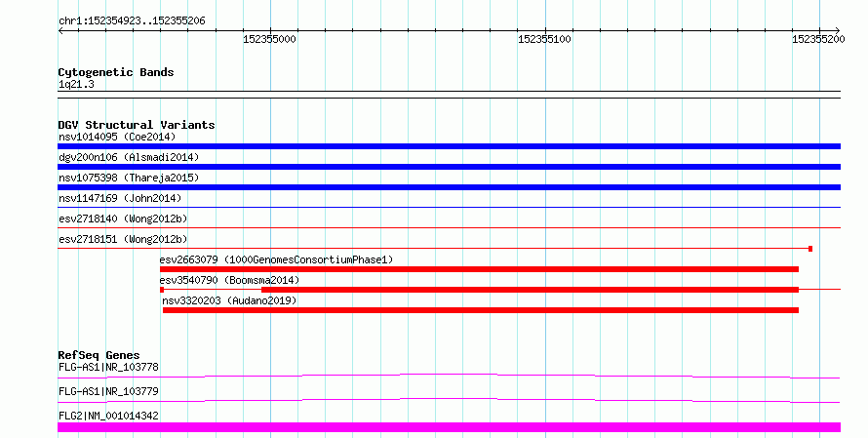
Task: Click the nsv1147169 (John2014) label
Action: point(120,198)
